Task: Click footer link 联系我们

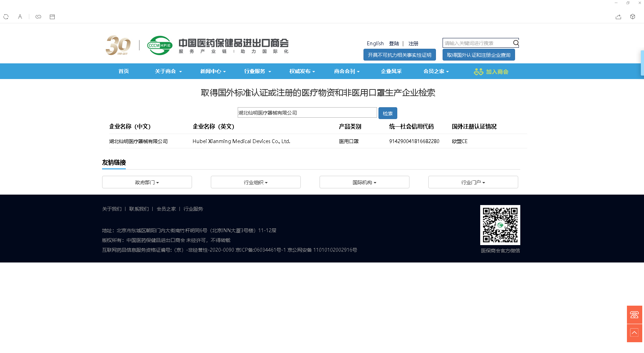Action: click(x=139, y=209)
